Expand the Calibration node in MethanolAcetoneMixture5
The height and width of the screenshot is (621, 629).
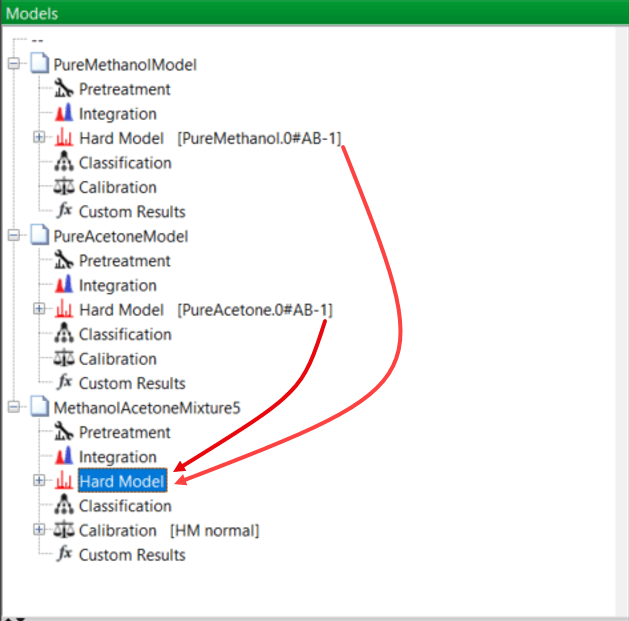coord(39,530)
